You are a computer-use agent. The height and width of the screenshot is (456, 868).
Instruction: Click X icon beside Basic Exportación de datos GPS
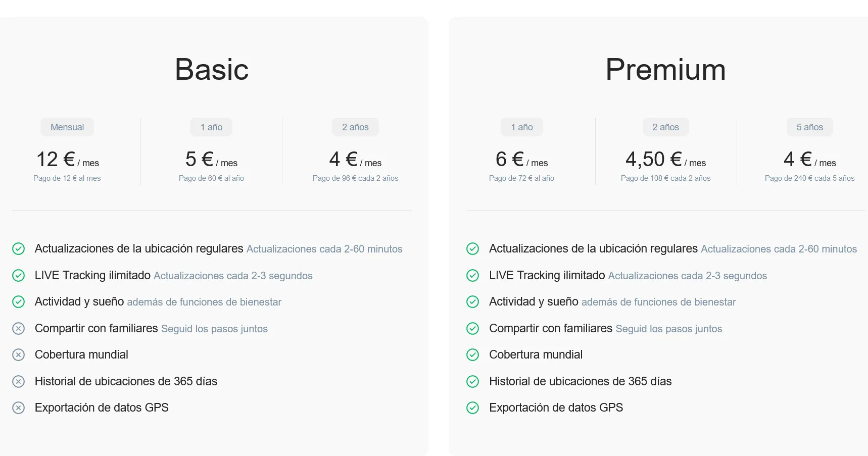(x=18, y=408)
